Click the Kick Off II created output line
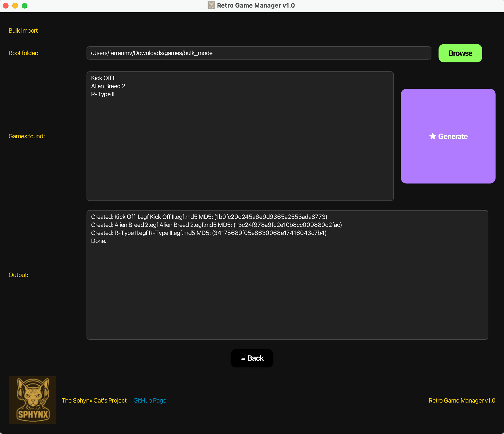The image size is (504, 434). (x=209, y=217)
